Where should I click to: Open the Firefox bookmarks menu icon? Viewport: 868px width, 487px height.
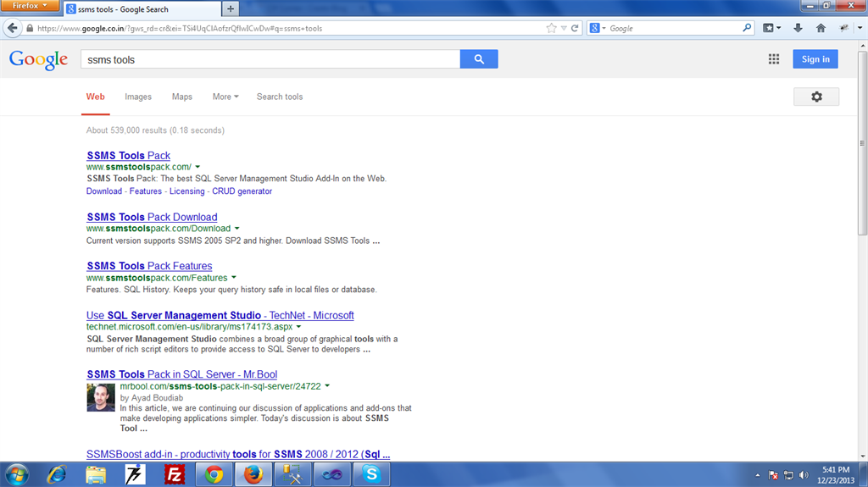(771, 28)
